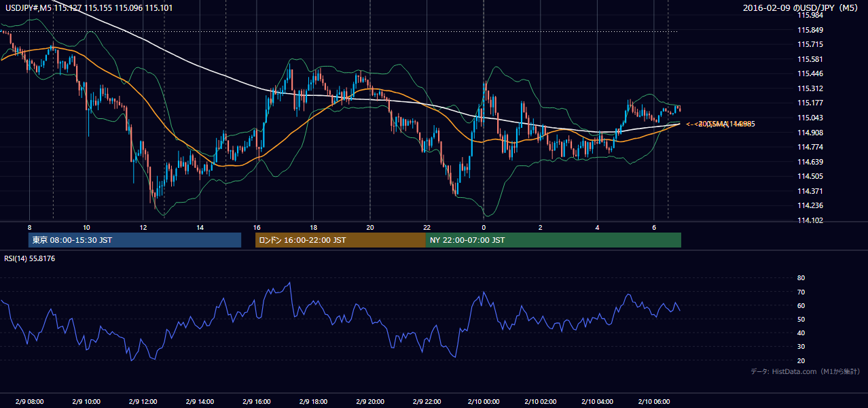
Task: Click RSI scale value 50
Action: 801,319
